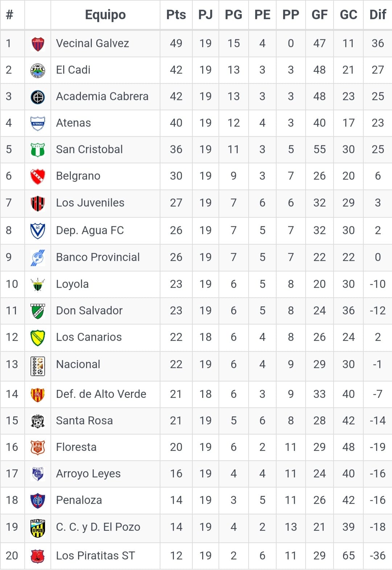This screenshot has width=392, height=570.
Task: Click the Academia Cabrera round badge
Action: 38,97
